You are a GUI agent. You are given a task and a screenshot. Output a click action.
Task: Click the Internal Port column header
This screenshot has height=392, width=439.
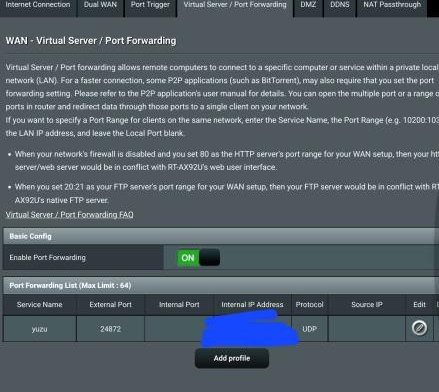point(179,305)
